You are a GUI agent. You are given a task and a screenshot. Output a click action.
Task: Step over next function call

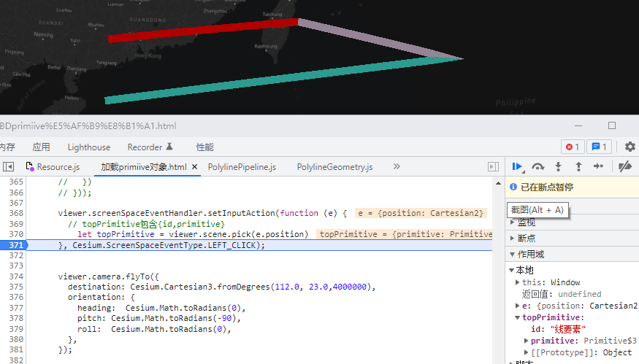pos(538,167)
